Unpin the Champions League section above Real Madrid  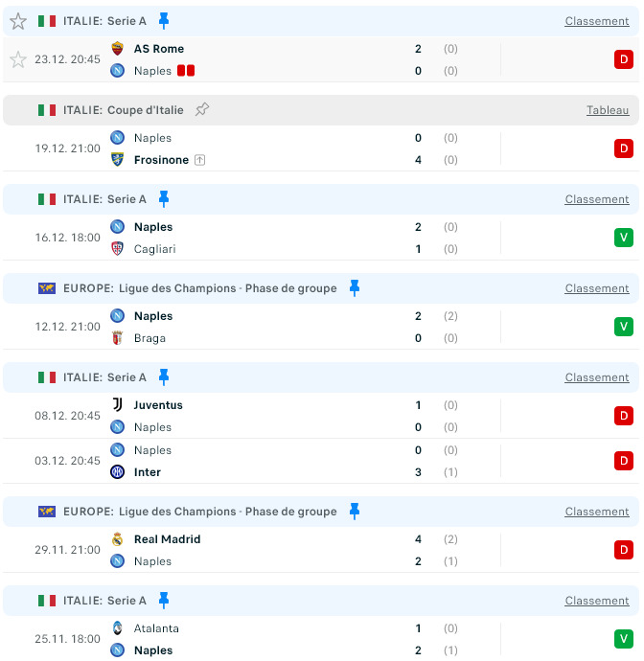point(355,512)
